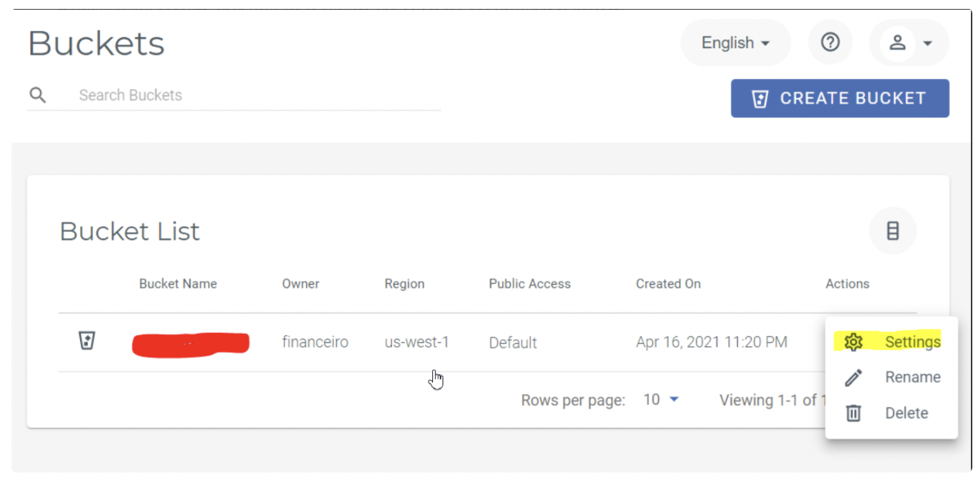Select Rename from the actions menu
The image size is (980, 482).
coord(912,378)
